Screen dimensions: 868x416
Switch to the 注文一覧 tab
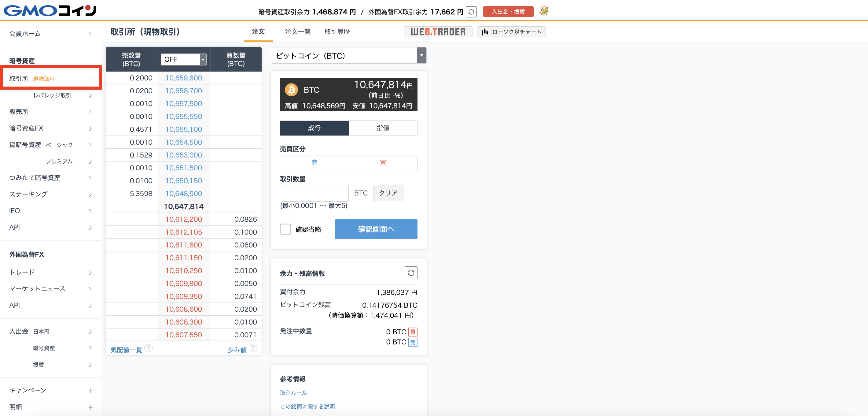click(x=297, y=32)
